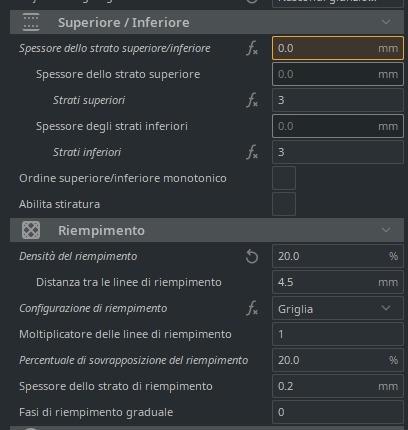Click the Riempimento header title
The width and height of the screenshot is (408, 430).
[x=101, y=230]
